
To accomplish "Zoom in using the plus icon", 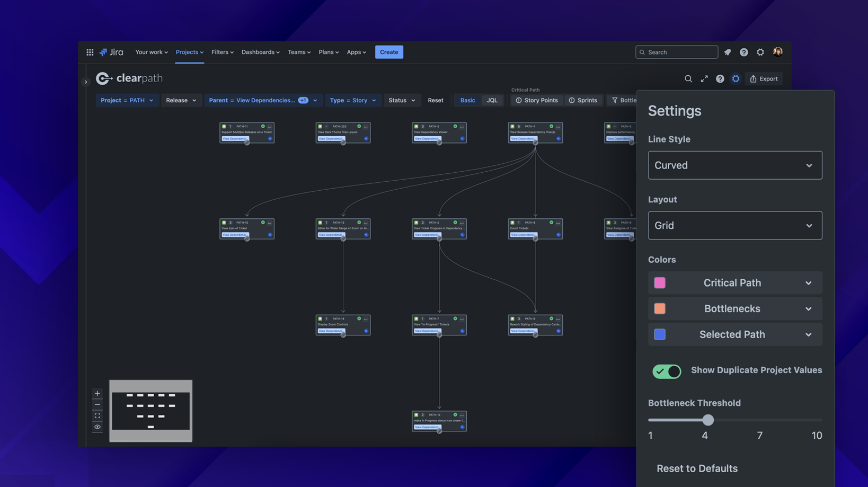I will click(98, 393).
